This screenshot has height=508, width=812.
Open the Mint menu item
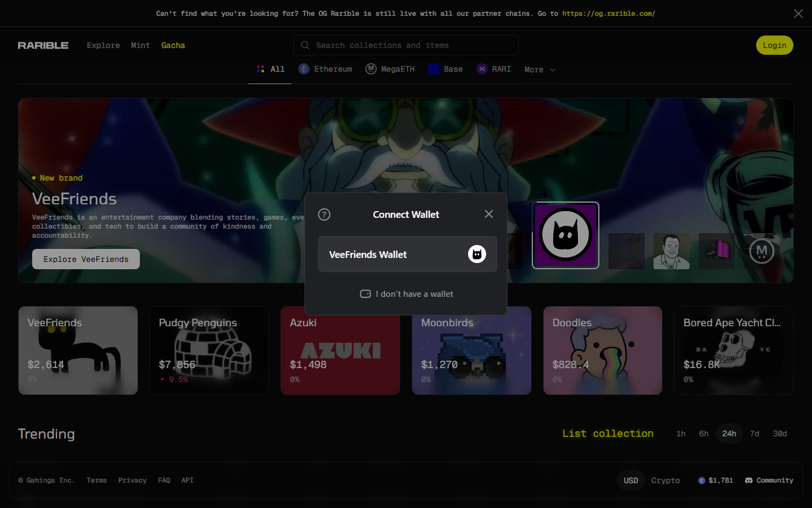[x=140, y=45]
